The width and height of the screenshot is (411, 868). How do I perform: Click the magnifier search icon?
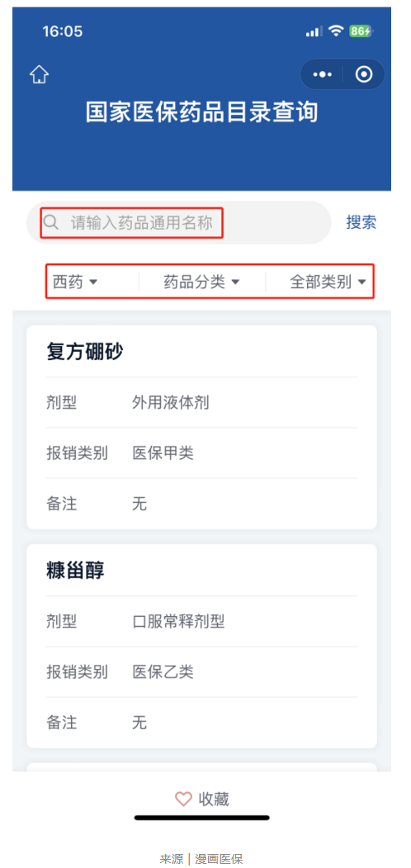pyautogui.click(x=51, y=222)
